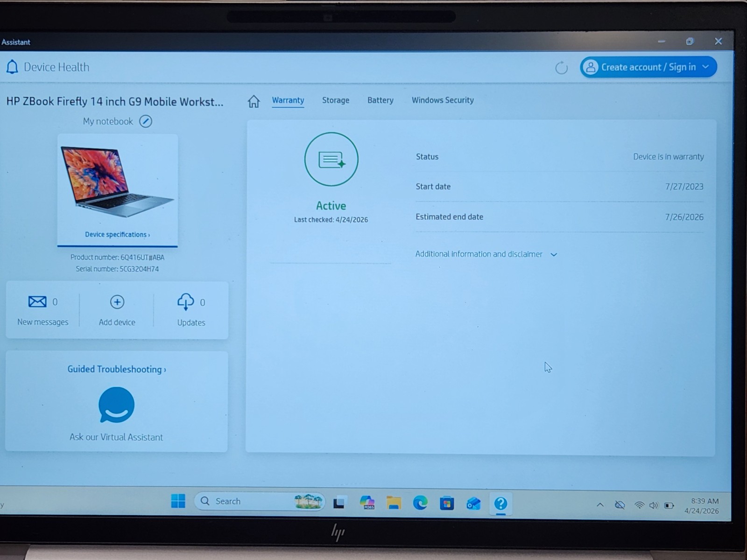
Task: Click the taskbar Search box
Action: [259, 501]
